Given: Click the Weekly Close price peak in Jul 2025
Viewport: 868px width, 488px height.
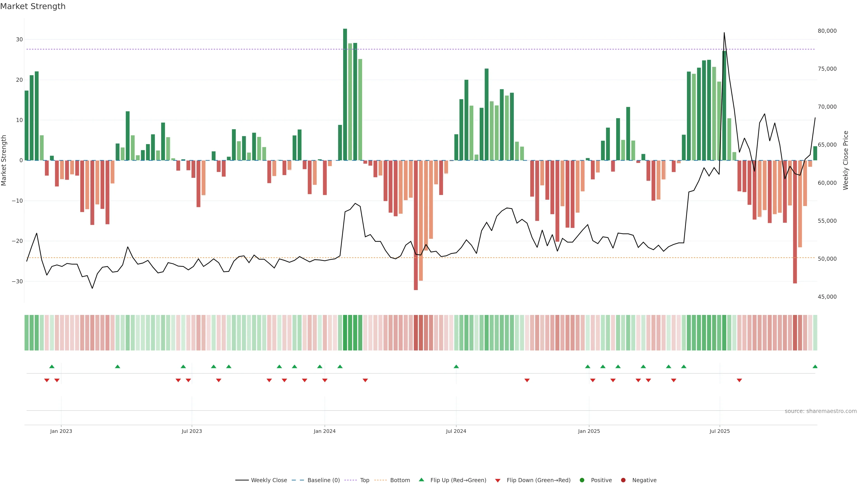Looking at the screenshot, I should [724, 33].
